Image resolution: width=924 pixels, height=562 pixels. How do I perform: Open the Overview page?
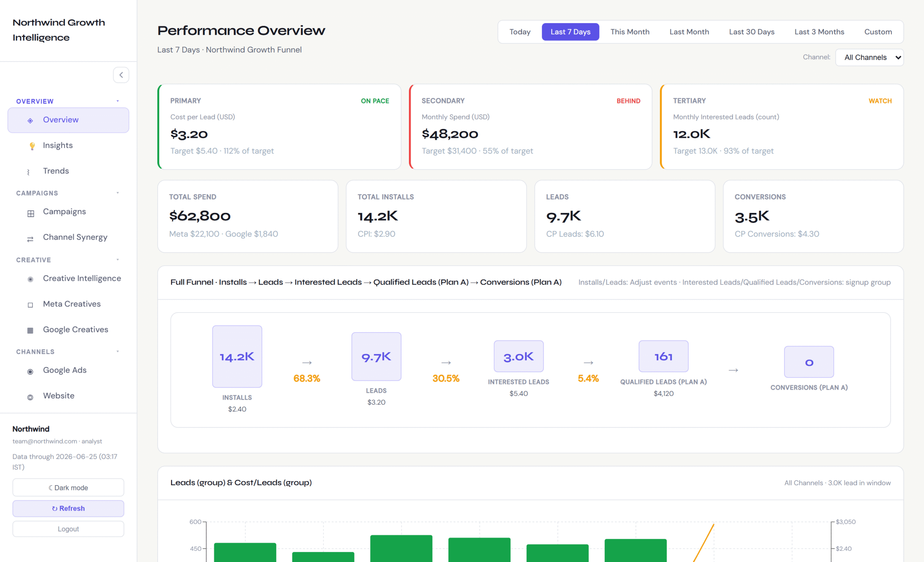tap(68, 120)
